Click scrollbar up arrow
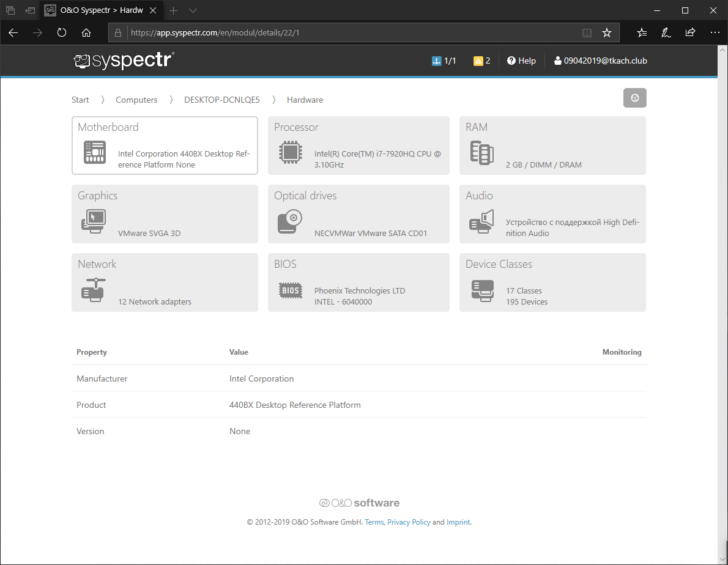 [722, 49]
